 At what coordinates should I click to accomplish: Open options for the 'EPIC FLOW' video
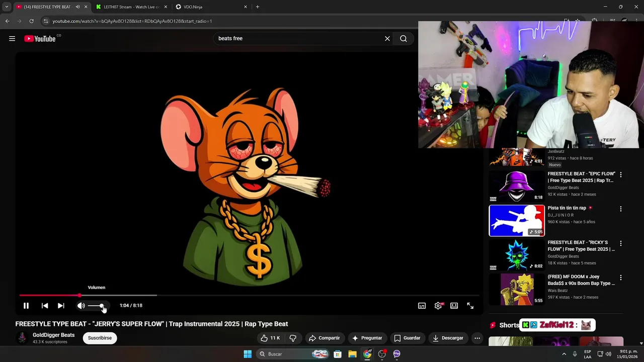tap(620, 175)
